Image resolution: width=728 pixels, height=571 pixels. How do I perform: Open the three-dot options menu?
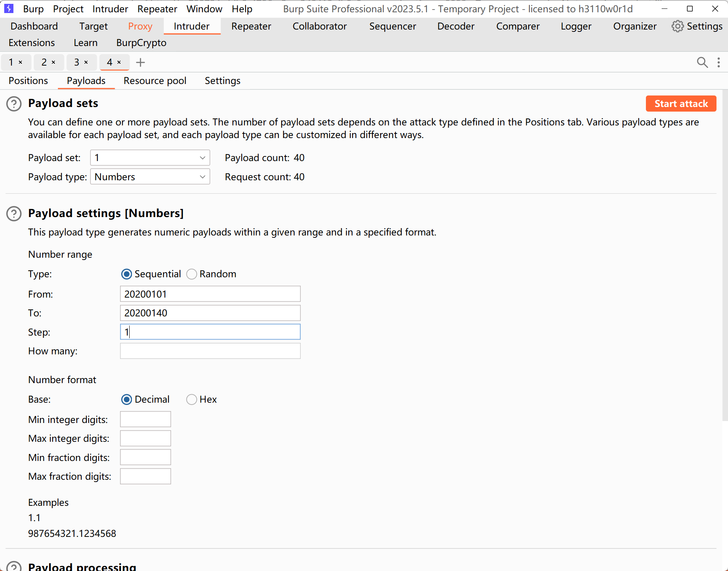coord(719,62)
